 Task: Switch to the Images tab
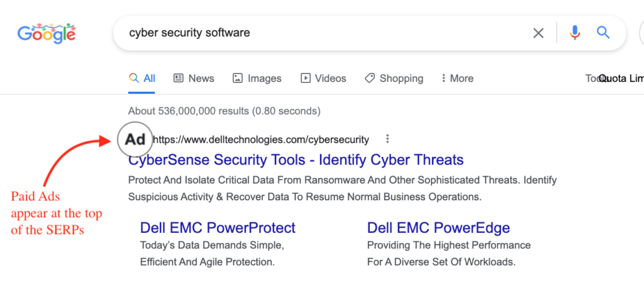pyautogui.click(x=257, y=78)
